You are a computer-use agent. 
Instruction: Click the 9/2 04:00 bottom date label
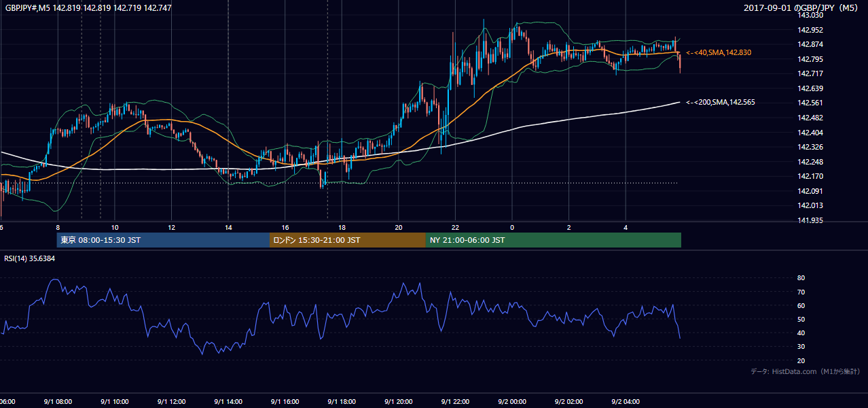coord(625,402)
